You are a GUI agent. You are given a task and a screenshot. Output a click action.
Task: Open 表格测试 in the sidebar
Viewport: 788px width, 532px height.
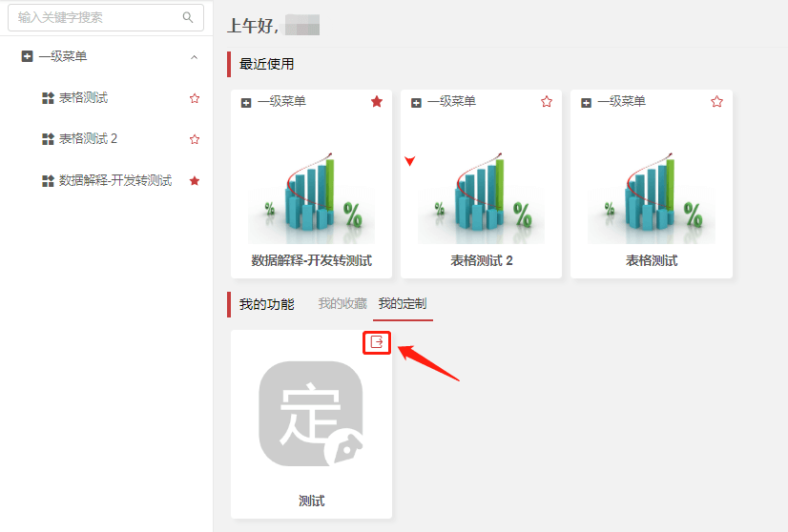tap(83, 98)
